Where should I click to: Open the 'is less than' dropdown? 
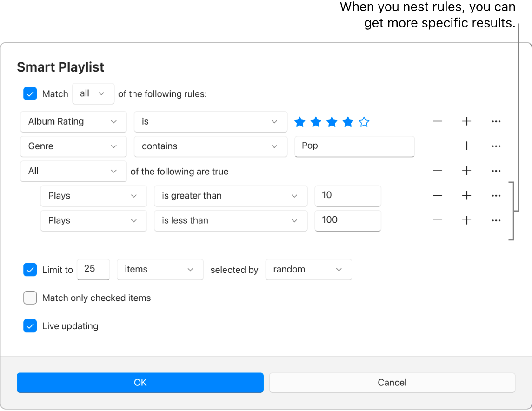(231, 220)
